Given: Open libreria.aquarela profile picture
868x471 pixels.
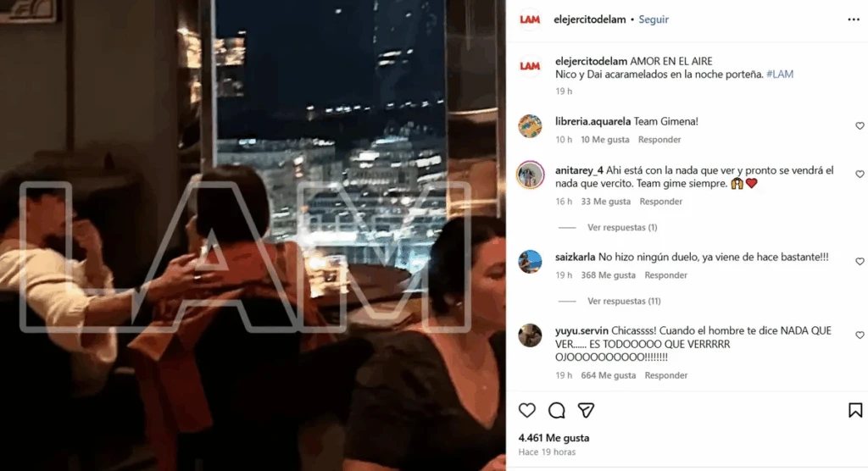Looking at the screenshot, I should tap(530, 126).
